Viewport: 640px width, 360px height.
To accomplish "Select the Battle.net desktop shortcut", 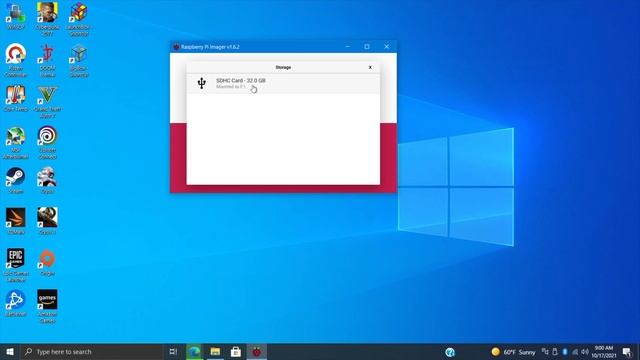I will pos(16,303).
